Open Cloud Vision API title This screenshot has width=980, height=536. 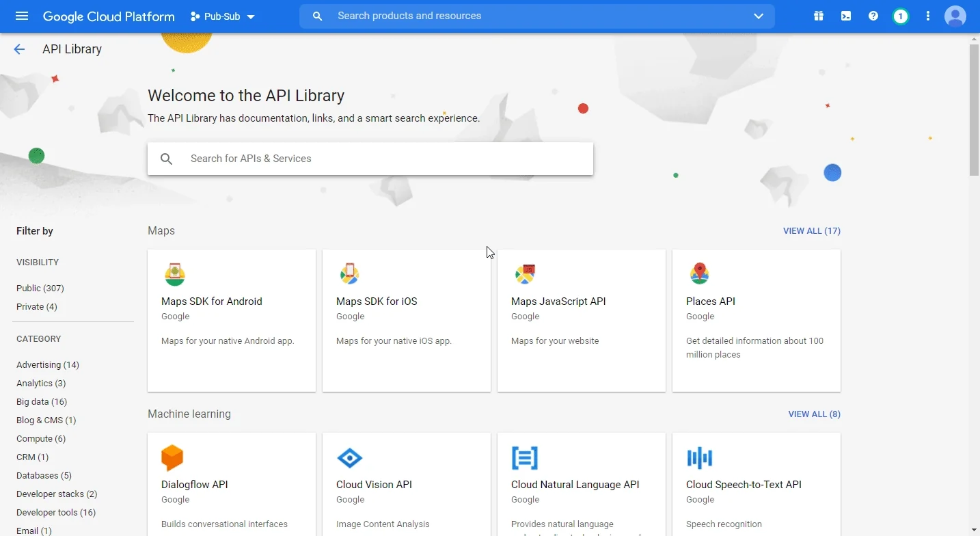375,485
